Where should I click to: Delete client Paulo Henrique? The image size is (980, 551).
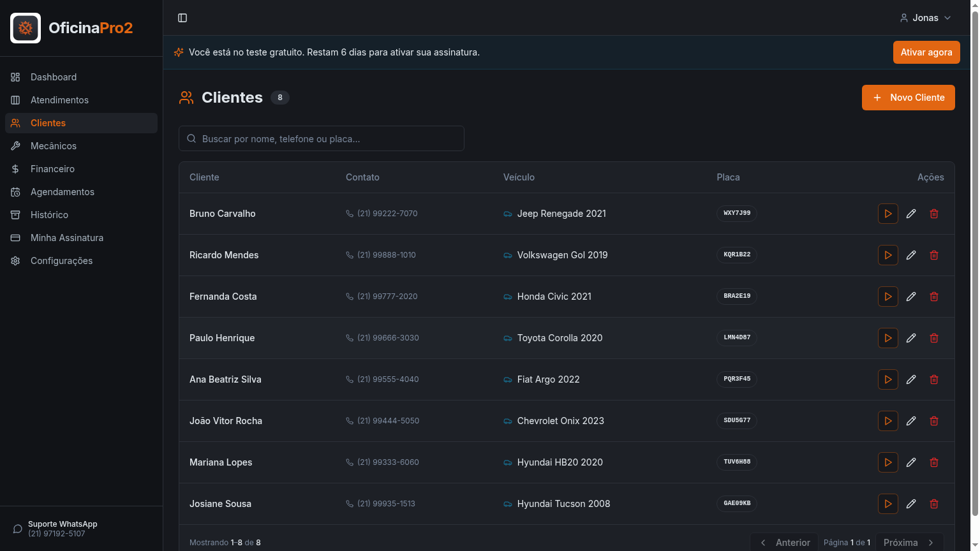(934, 338)
